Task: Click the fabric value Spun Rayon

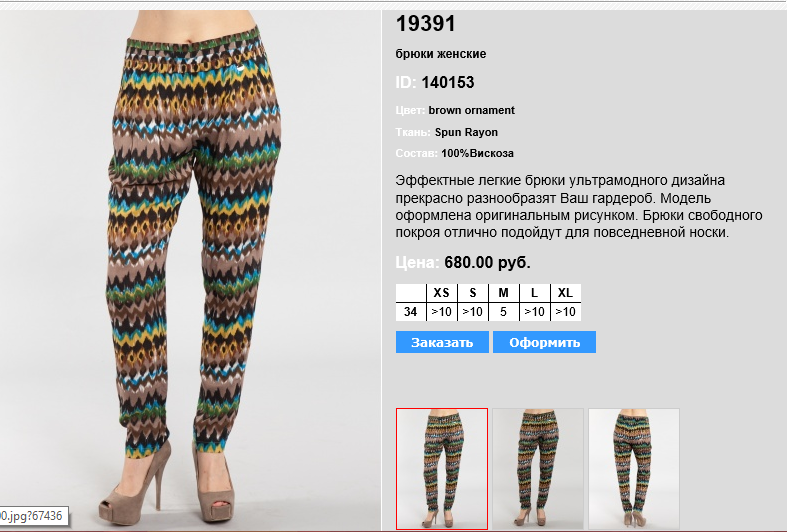Action: tap(466, 132)
